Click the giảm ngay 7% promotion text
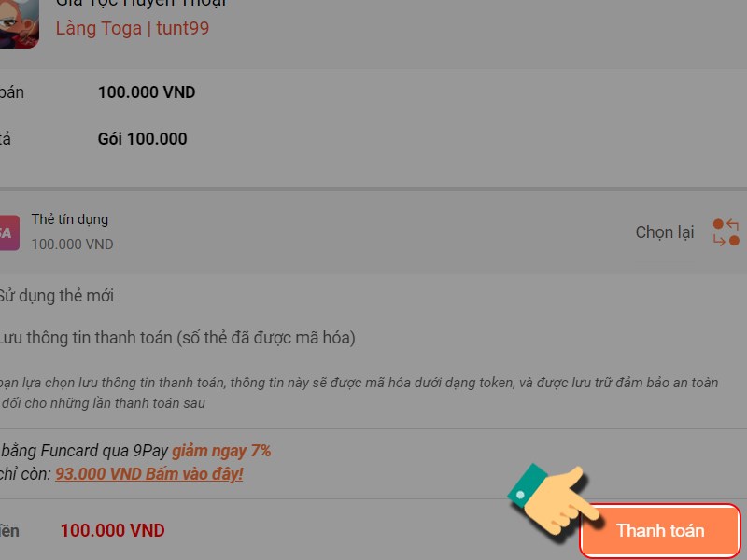 point(221,451)
